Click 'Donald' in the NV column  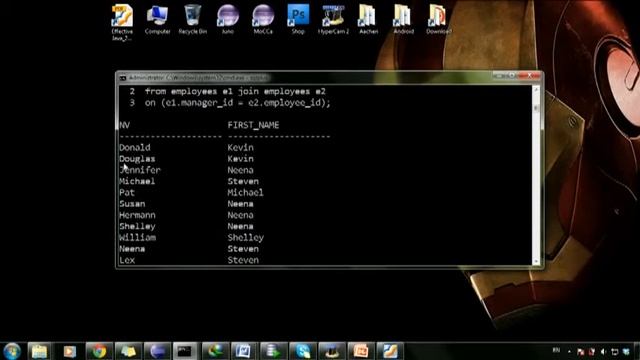click(135, 147)
